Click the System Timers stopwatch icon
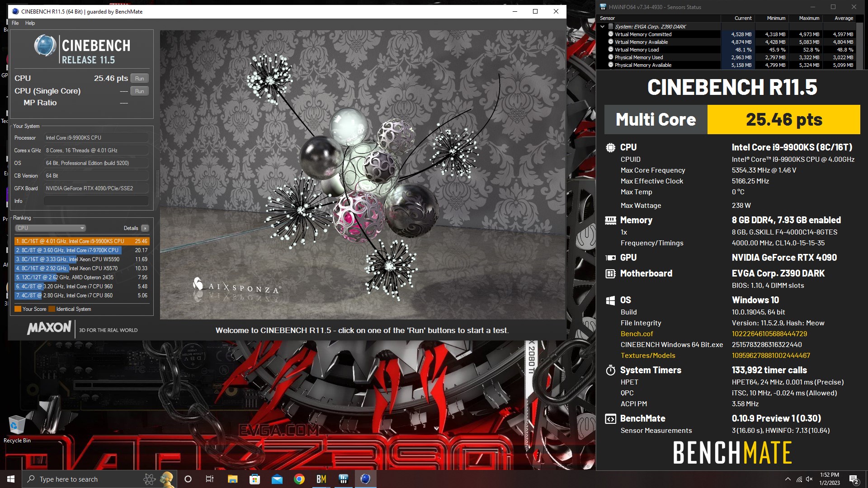This screenshot has width=868, height=488. click(x=610, y=371)
